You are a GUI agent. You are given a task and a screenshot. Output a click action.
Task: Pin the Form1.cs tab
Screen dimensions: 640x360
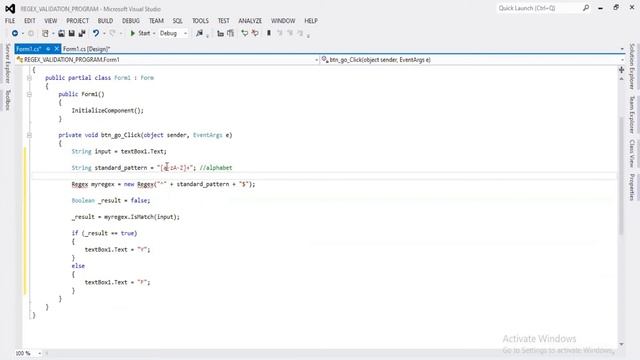tap(48, 49)
